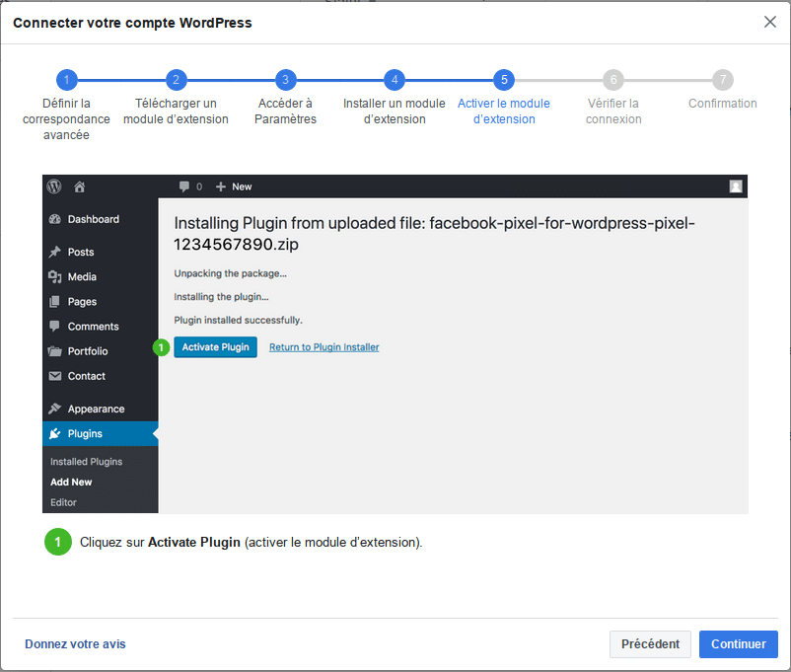Screen dimensions: 791x672
Task: Click the Activate Plugin button
Action: [x=215, y=347]
